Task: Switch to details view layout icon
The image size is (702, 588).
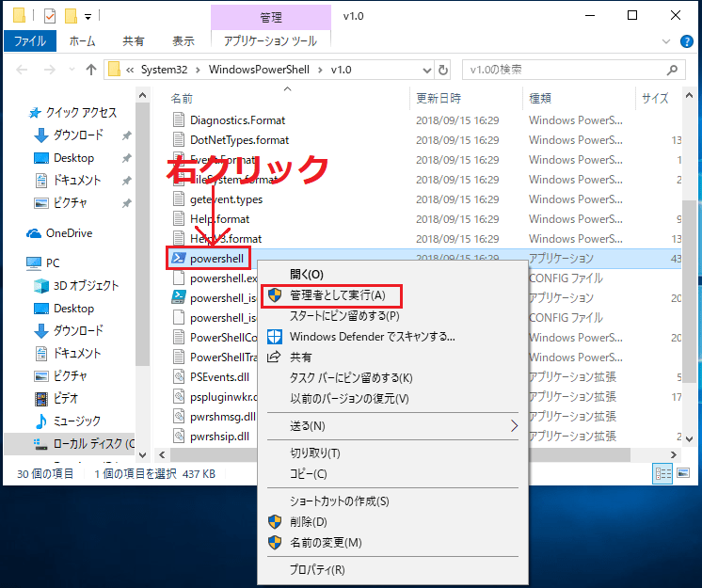Action: 662,473
